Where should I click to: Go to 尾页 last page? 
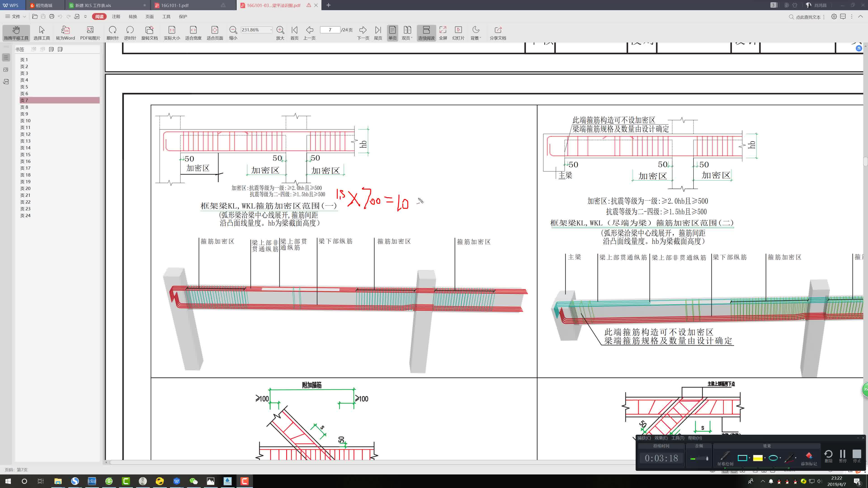[378, 33]
